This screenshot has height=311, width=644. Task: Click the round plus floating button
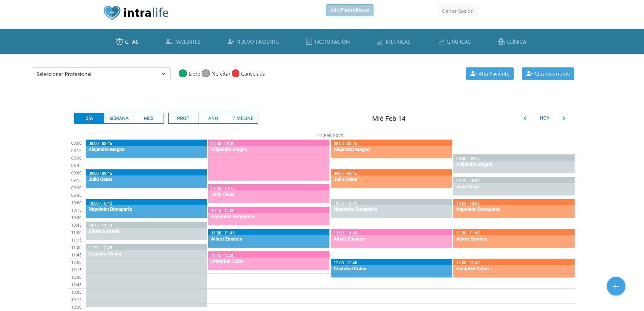[616, 286]
